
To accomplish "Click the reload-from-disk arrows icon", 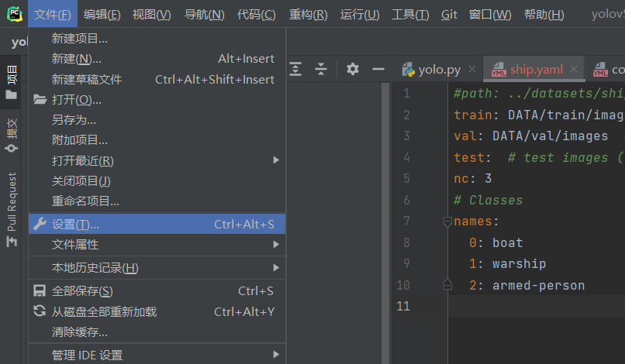I will (x=40, y=311).
